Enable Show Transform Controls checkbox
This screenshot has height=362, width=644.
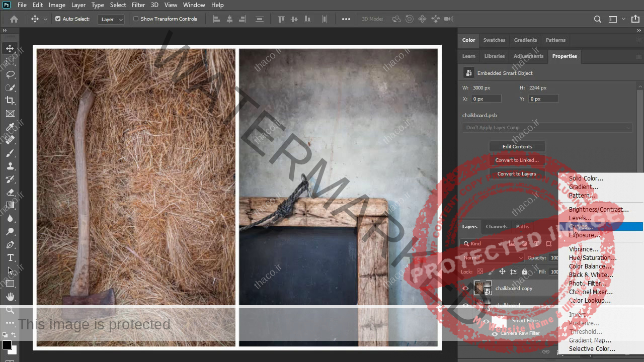point(136,19)
